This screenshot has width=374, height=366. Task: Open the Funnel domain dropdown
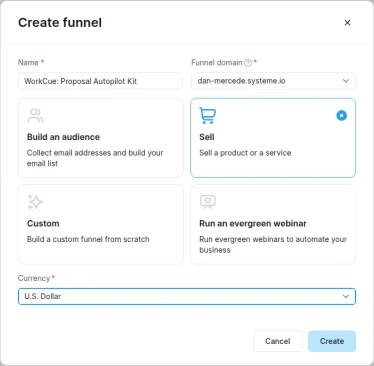[x=273, y=81]
